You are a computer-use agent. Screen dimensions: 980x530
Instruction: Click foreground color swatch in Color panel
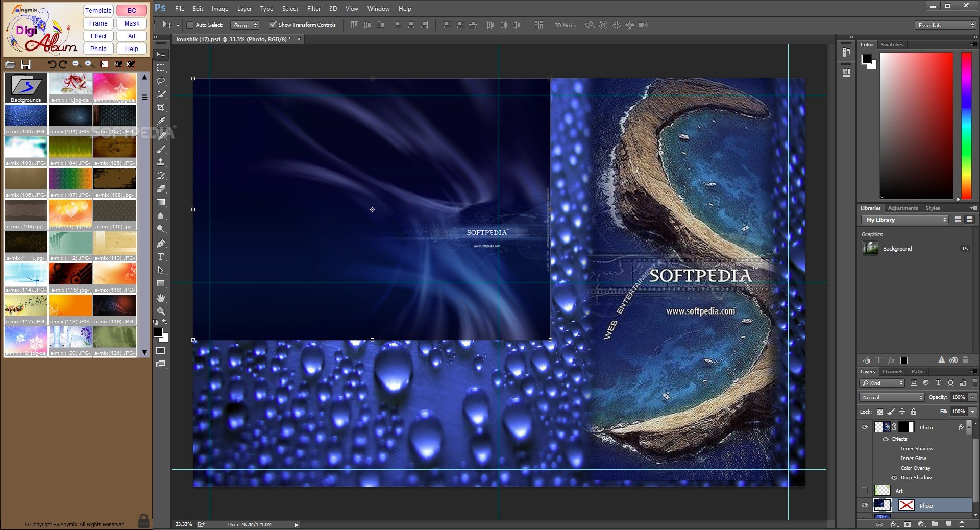(x=866, y=59)
